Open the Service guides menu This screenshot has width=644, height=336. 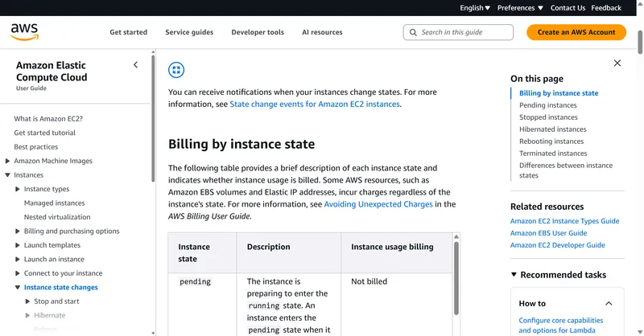click(189, 32)
